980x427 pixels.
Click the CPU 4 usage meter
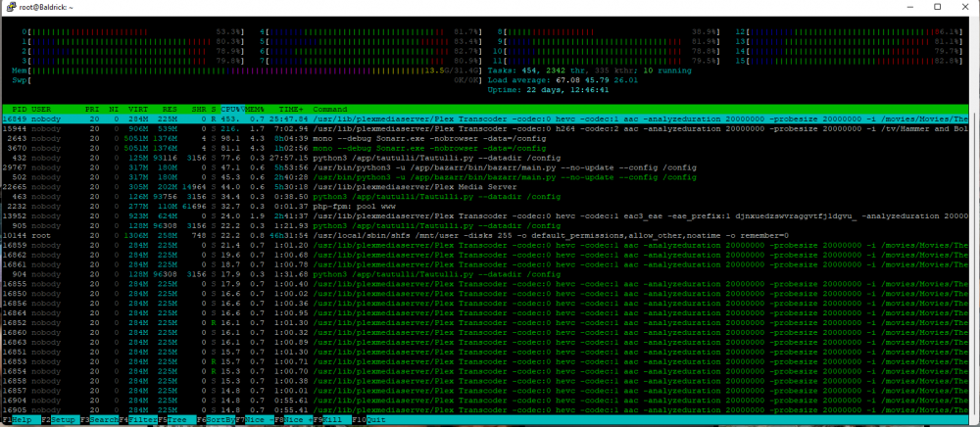click(371, 31)
